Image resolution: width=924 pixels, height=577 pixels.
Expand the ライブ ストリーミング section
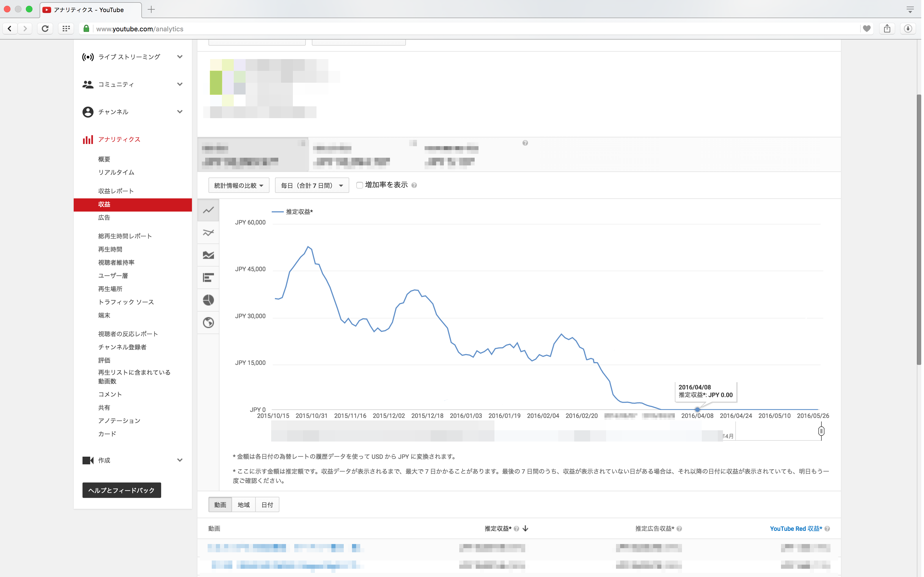pos(180,57)
